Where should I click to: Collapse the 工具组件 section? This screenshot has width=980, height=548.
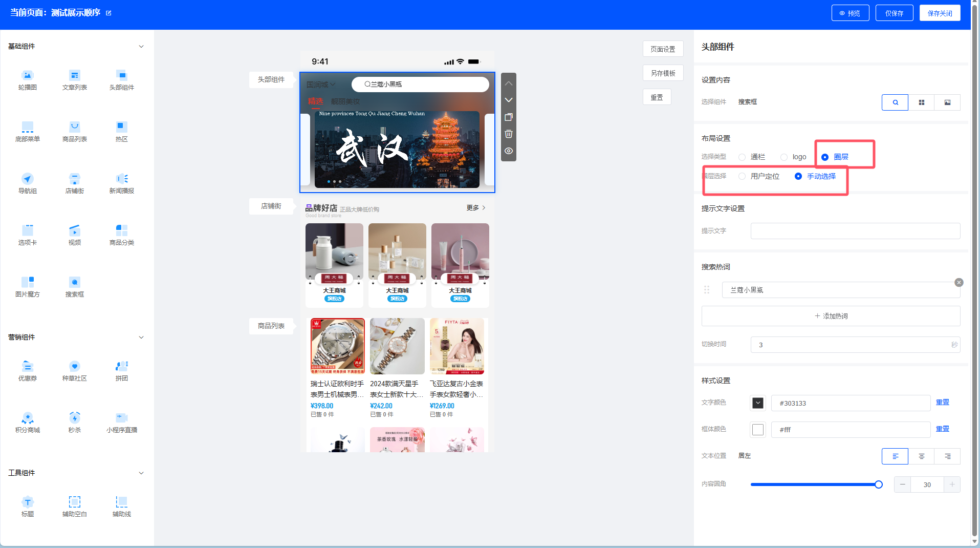[141, 473]
